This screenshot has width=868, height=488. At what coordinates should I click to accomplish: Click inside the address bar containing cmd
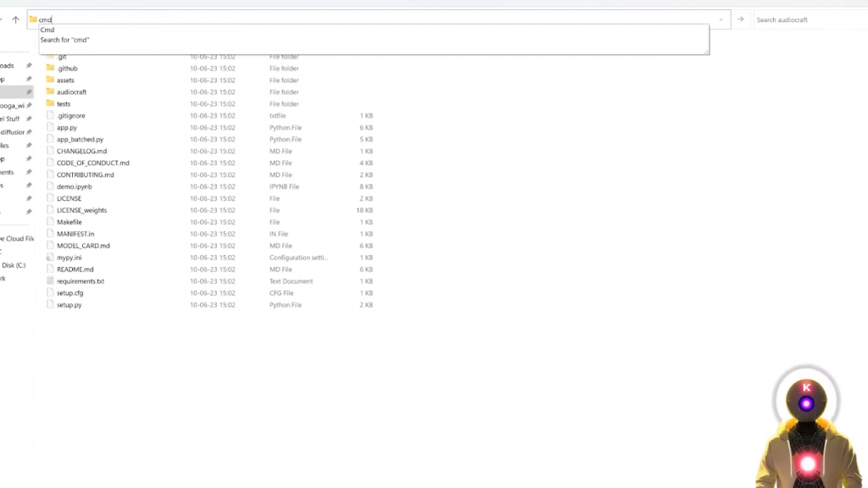(x=379, y=19)
